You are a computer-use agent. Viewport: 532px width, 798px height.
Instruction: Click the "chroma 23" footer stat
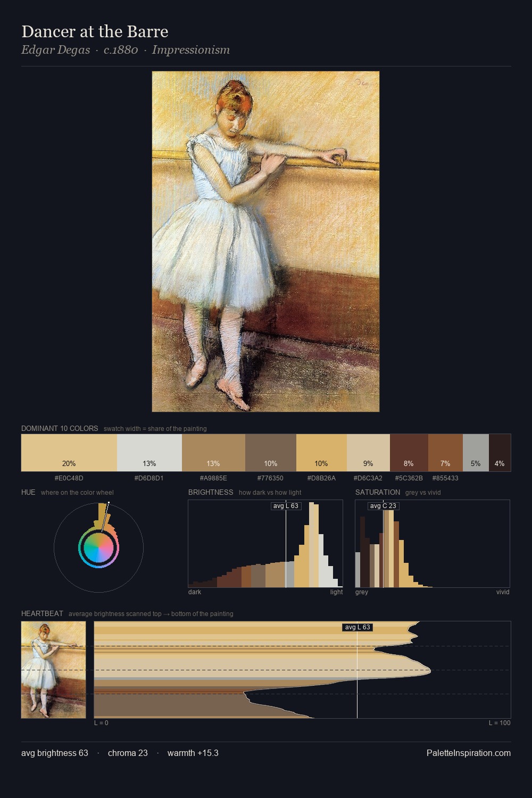pos(128,753)
